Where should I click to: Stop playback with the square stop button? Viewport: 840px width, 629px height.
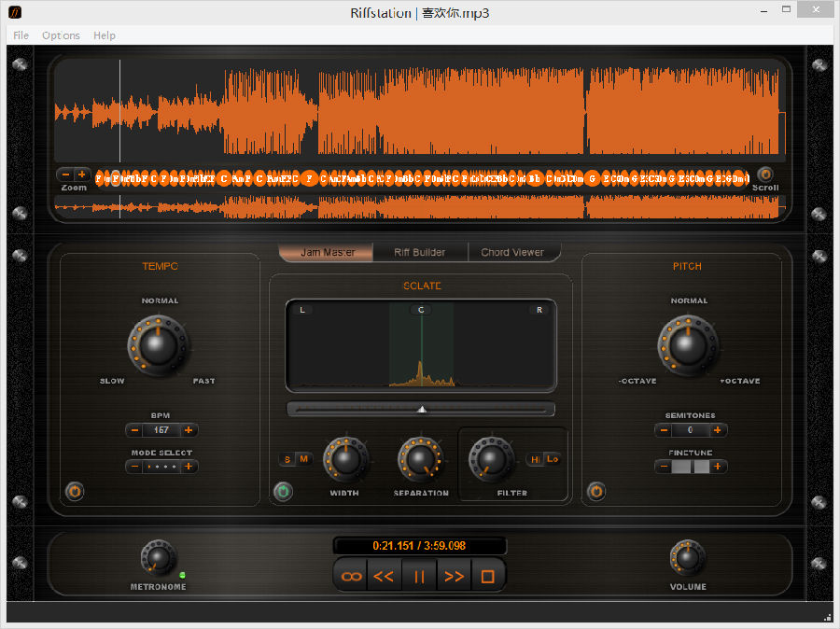pyautogui.click(x=487, y=577)
